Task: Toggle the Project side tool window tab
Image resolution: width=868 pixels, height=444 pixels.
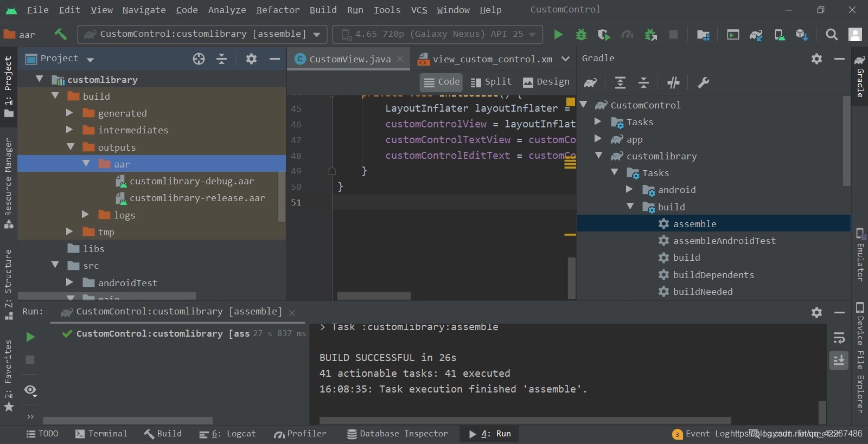Action: [x=8, y=86]
